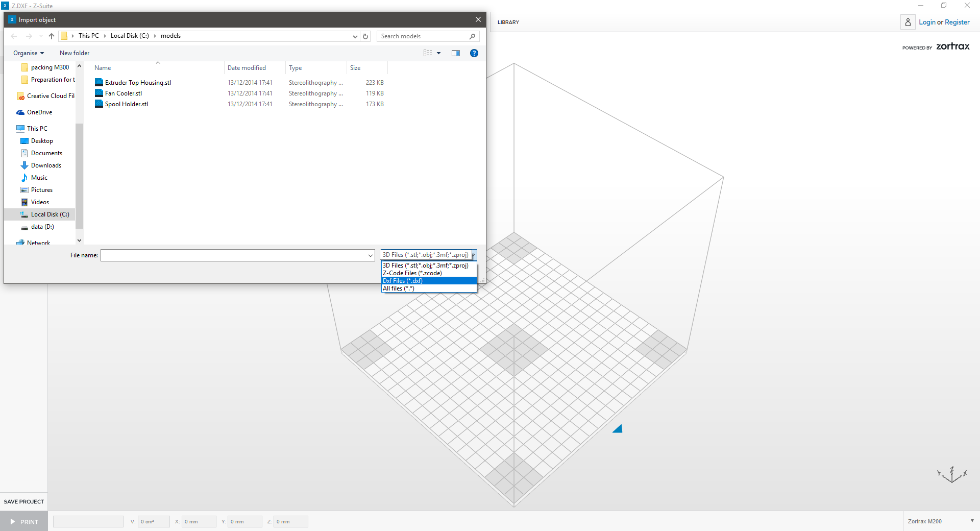Viewport: 980px width, 531px height.
Task: Select Fan Cooler.stl file
Action: (x=124, y=93)
